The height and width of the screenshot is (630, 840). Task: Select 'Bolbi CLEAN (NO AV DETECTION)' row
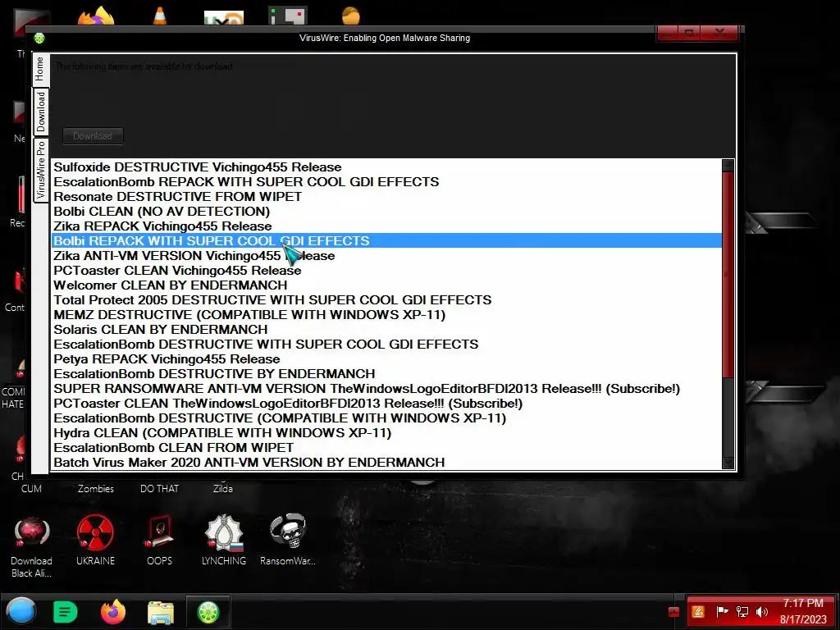click(x=386, y=211)
